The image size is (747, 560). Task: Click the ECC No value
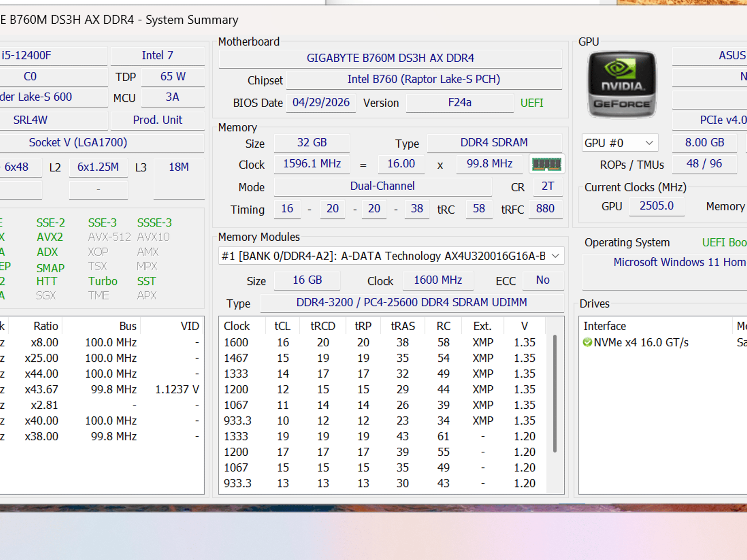click(543, 280)
